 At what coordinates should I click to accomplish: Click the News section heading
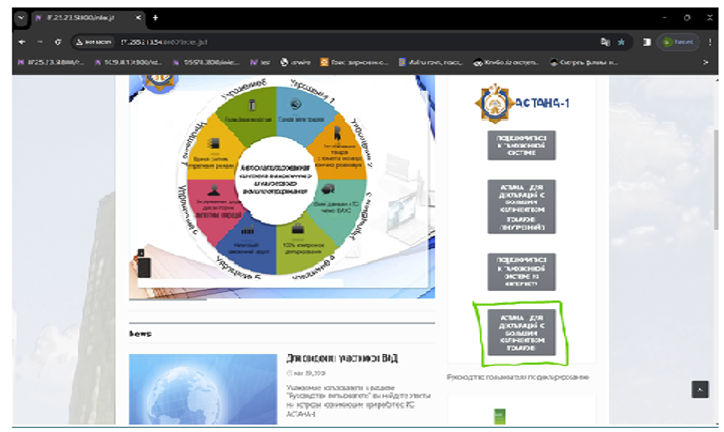(x=140, y=333)
